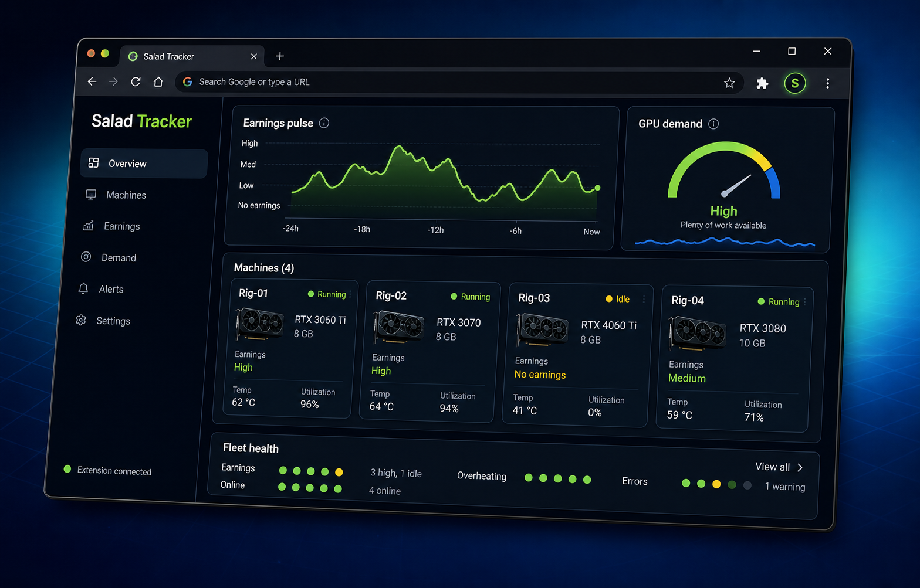Click the Rig-02 card title

tap(391, 295)
